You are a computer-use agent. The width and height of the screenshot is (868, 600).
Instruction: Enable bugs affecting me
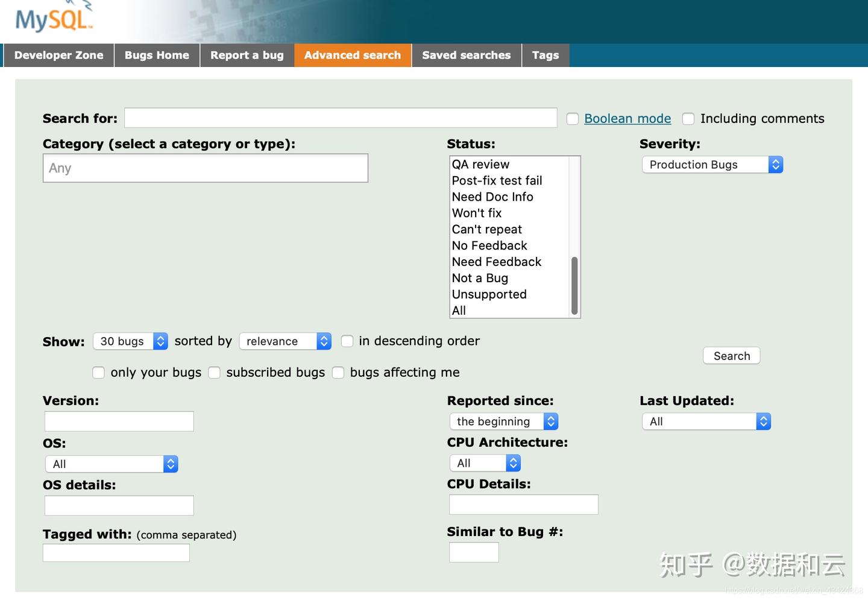pos(338,373)
